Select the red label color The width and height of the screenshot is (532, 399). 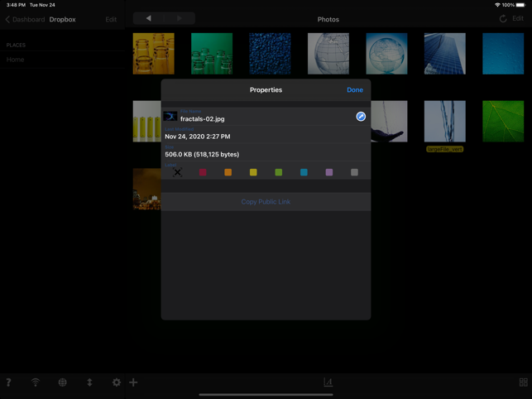[203, 172]
